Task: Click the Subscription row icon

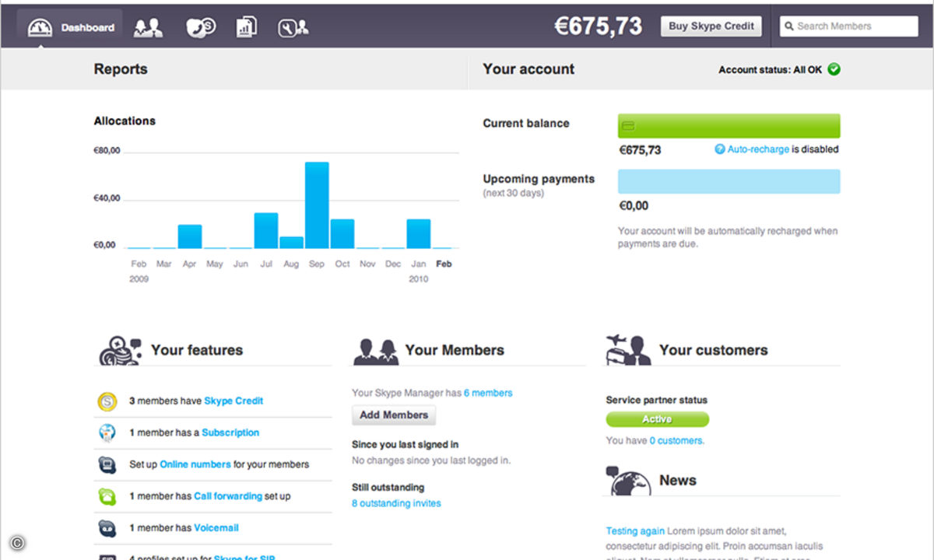Action: 107,433
